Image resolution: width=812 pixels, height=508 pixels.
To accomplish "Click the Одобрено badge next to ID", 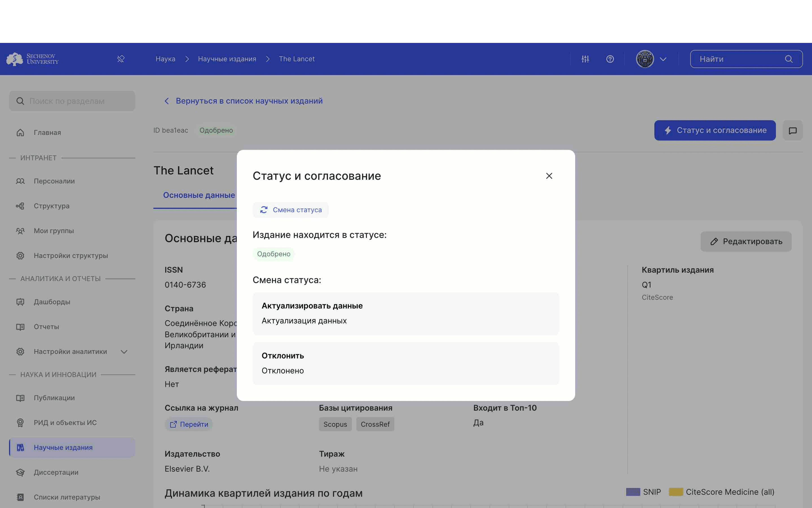I will (x=216, y=130).
